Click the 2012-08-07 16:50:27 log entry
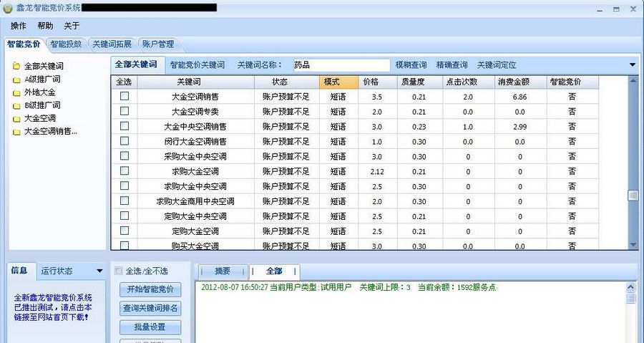 tap(348, 288)
